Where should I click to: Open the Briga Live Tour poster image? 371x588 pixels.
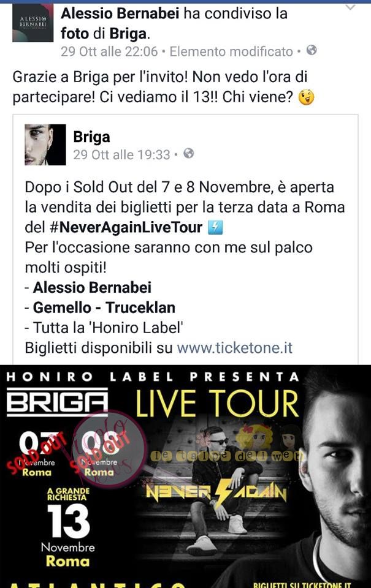click(x=185, y=477)
